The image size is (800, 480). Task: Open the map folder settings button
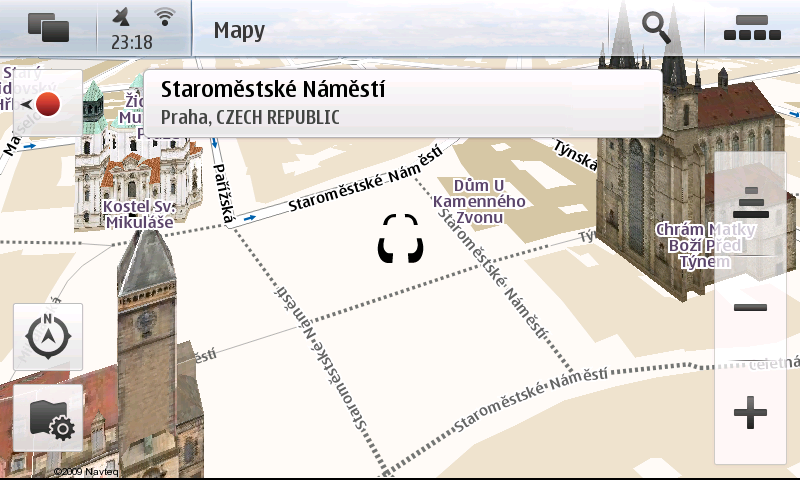pos(48,419)
